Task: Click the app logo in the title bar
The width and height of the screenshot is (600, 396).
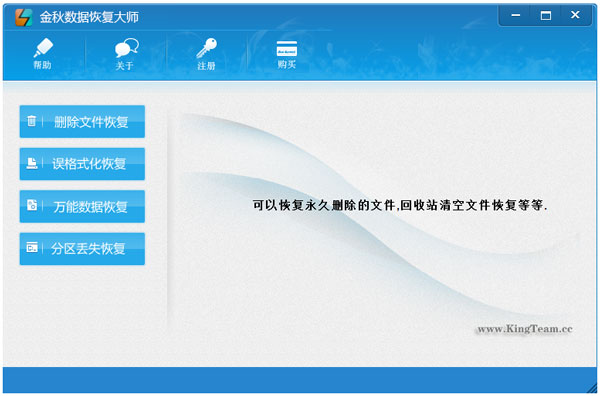Action: 24,17
